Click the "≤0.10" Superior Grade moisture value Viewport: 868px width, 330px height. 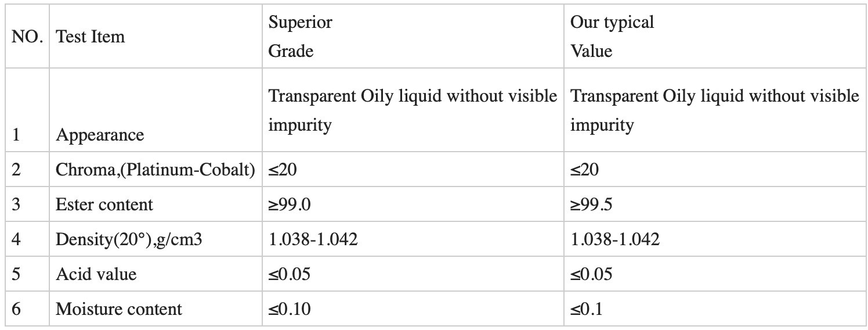(x=289, y=309)
